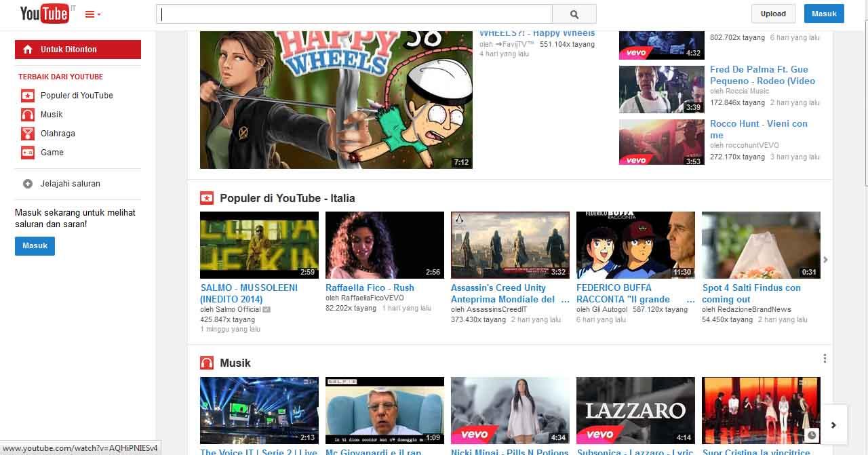Open Mc Giovanardi video thumbnail

click(384, 410)
